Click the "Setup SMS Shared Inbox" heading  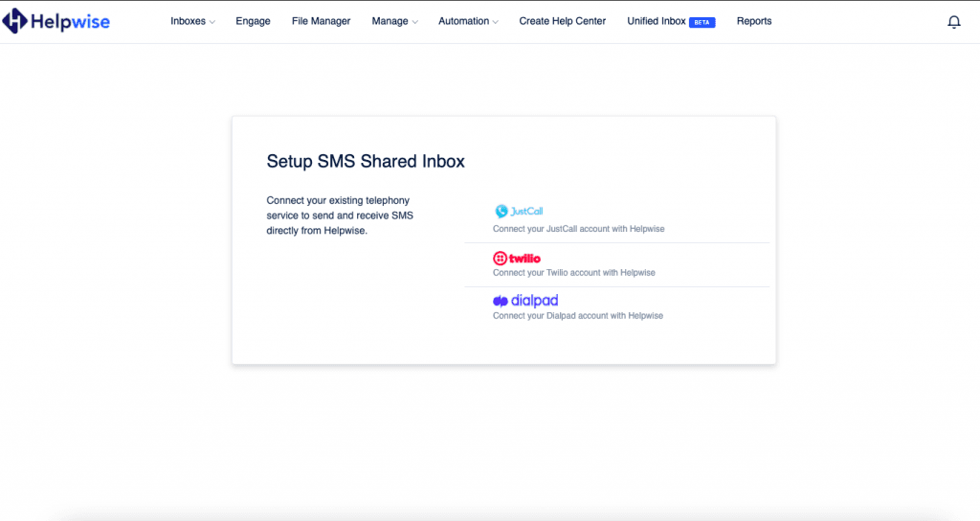tap(366, 162)
